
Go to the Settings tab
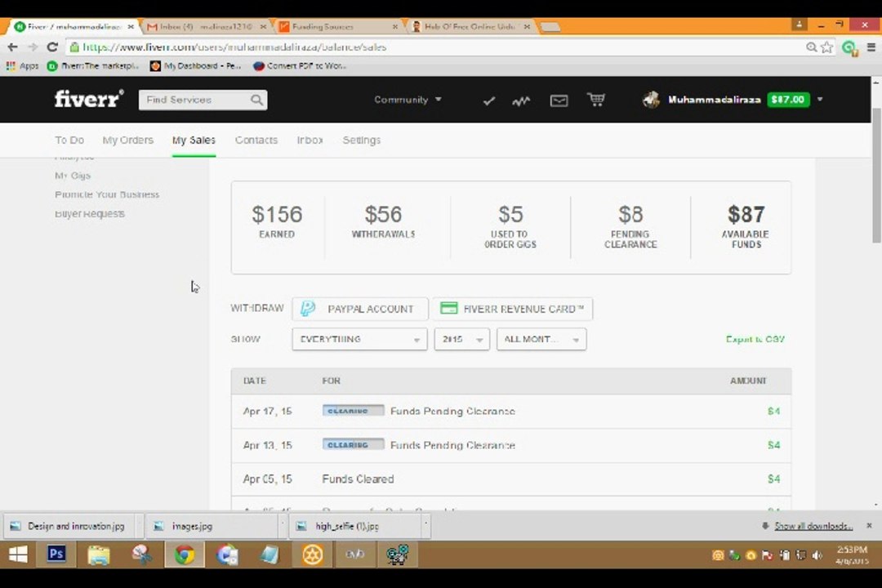pos(362,140)
